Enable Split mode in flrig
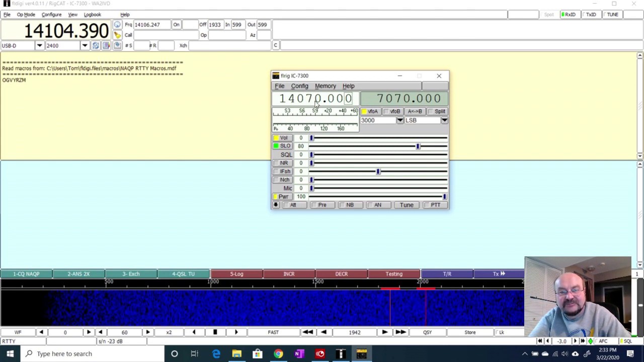The width and height of the screenshot is (644, 362). [x=437, y=112]
